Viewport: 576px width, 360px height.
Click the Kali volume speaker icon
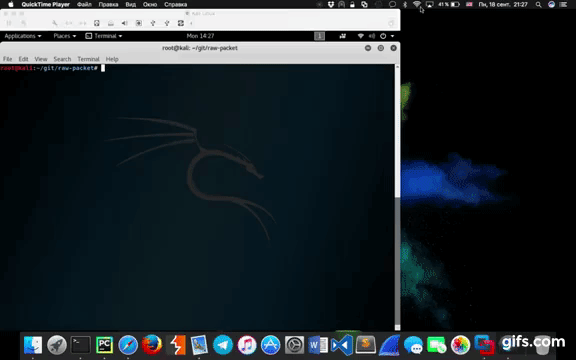[372, 36]
